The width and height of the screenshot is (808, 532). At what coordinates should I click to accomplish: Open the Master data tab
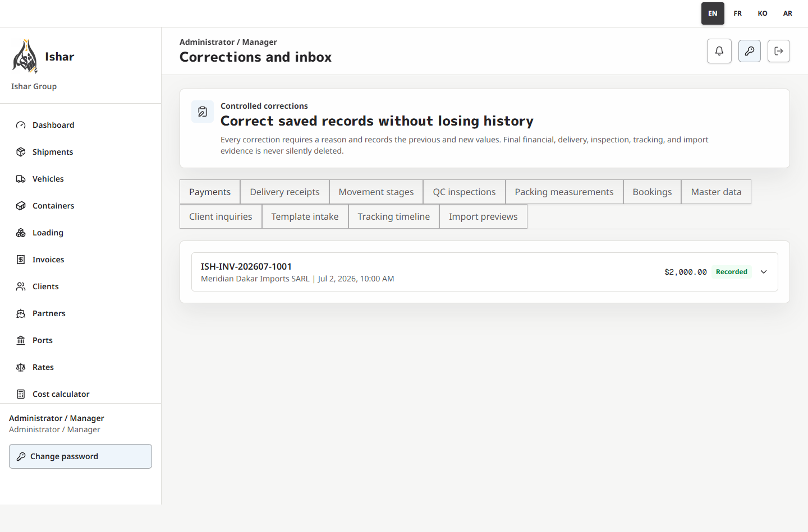point(716,192)
